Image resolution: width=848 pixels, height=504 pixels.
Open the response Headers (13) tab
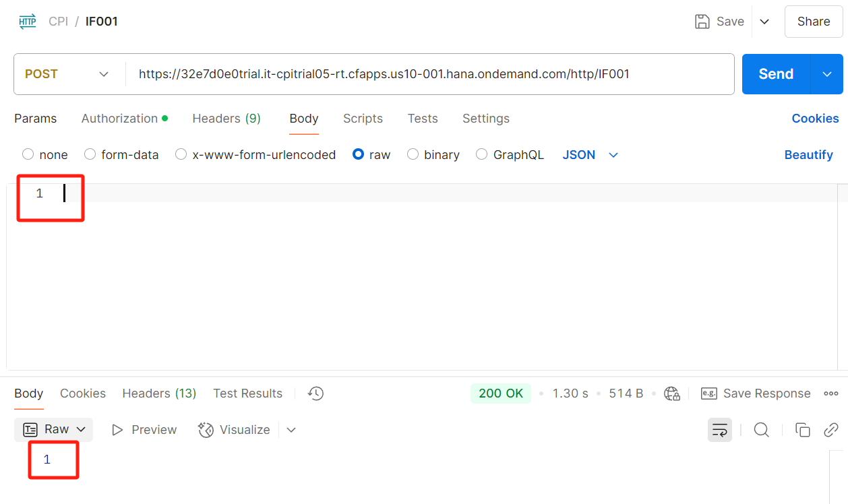pyautogui.click(x=159, y=393)
